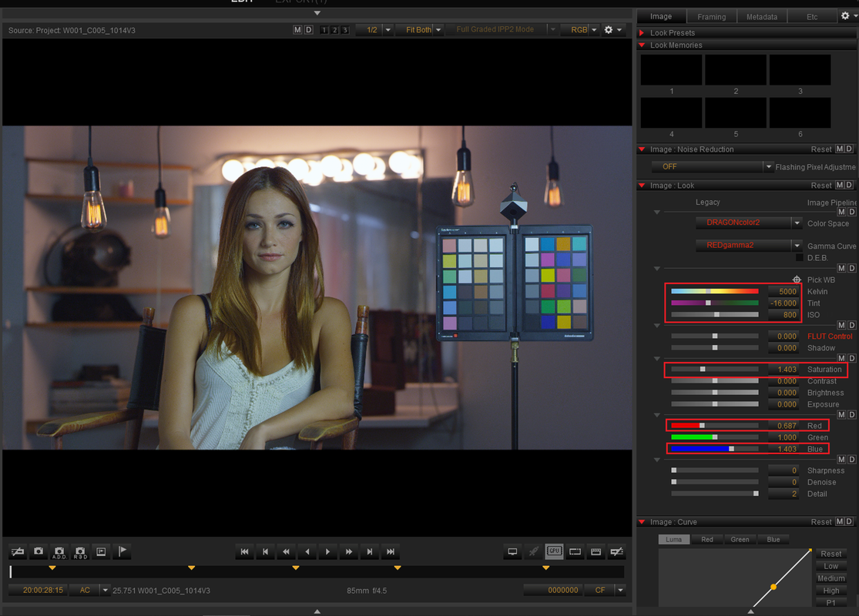Click the monitor output icon
Screen dimensions: 859x616
click(512, 551)
